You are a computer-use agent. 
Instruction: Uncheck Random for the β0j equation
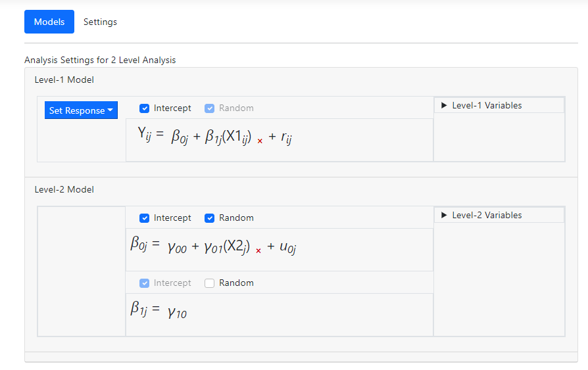point(210,218)
